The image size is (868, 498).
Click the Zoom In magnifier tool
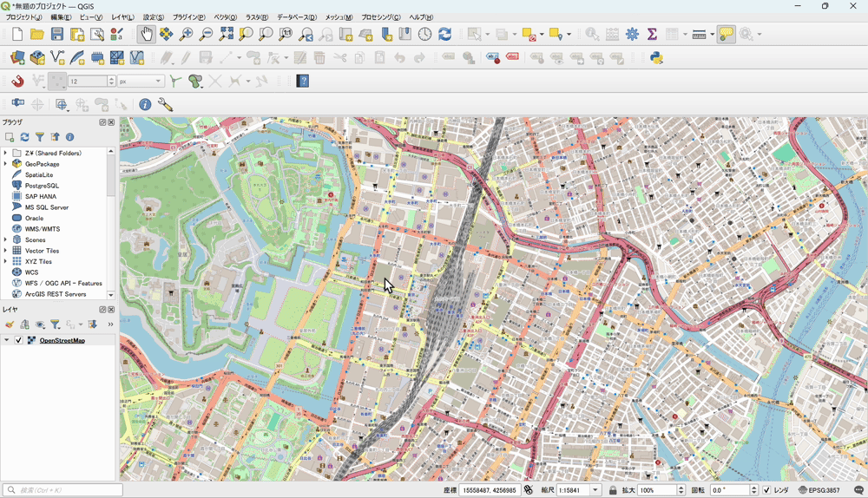(186, 35)
